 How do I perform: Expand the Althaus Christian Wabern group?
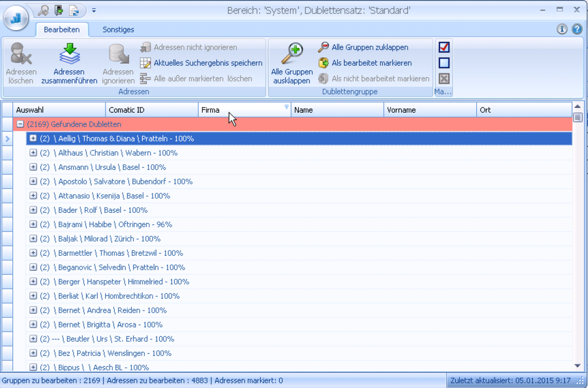pyautogui.click(x=33, y=153)
